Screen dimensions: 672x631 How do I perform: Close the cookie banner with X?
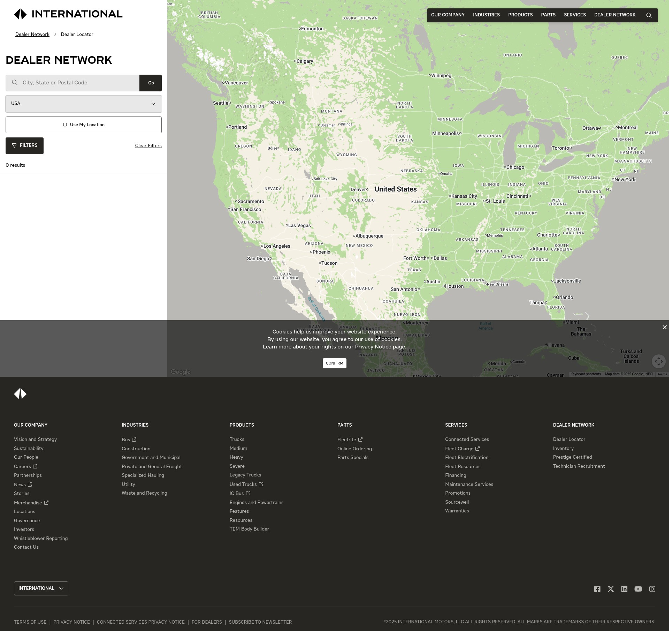(x=665, y=327)
